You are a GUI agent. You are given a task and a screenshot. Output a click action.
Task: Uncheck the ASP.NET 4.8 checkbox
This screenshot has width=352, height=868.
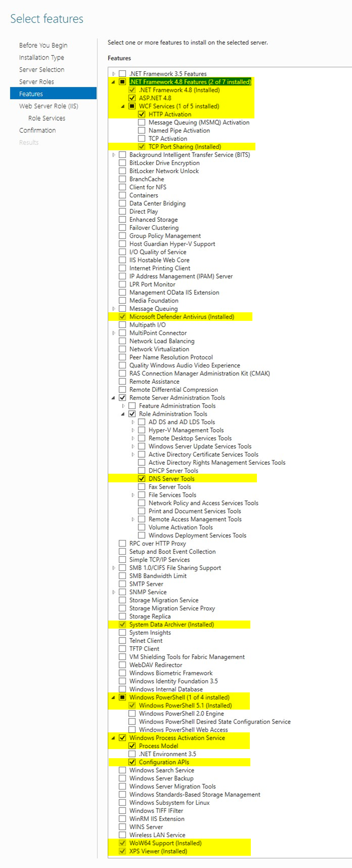pos(132,98)
